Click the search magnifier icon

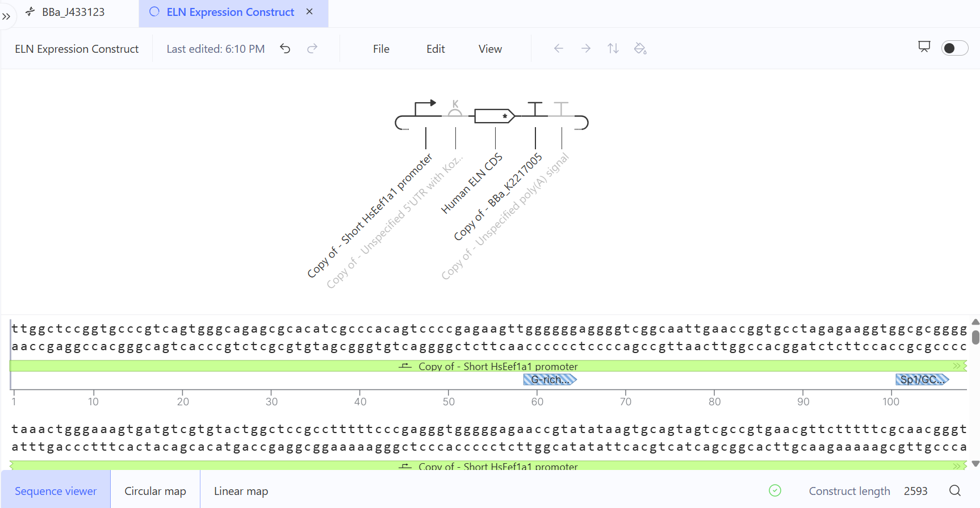click(x=955, y=490)
